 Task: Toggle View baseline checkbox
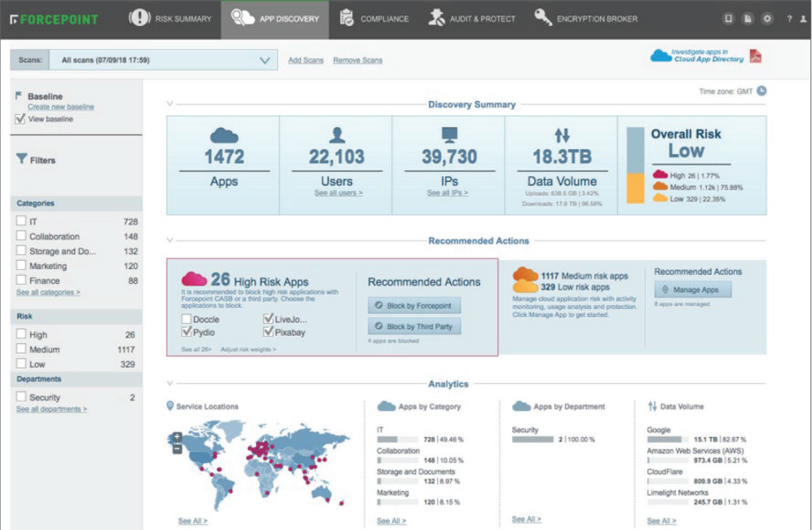tap(20, 119)
